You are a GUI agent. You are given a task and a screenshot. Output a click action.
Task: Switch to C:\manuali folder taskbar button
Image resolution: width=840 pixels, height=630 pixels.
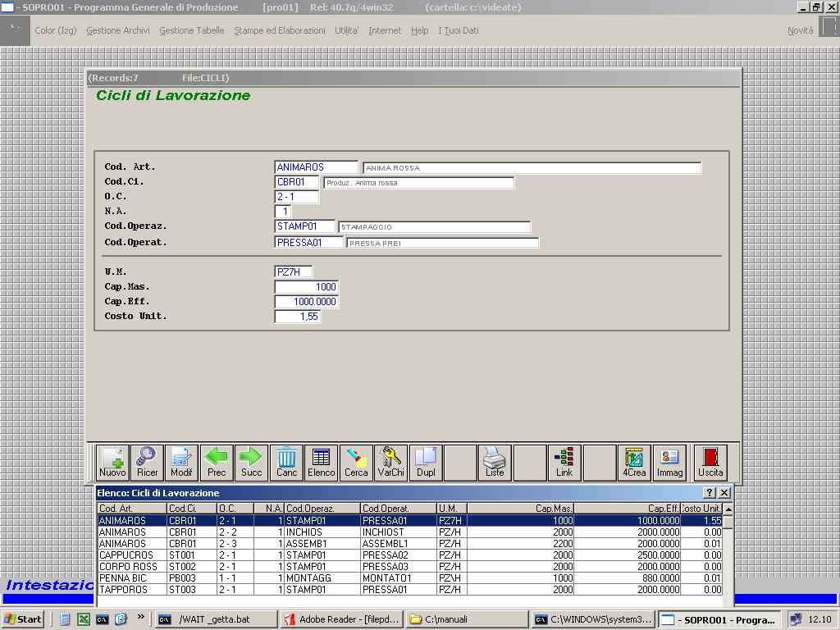click(x=468, y=619)
